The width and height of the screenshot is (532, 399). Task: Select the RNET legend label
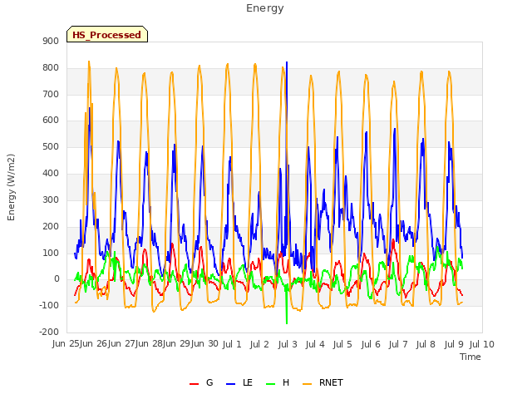[x=331, y=382]
